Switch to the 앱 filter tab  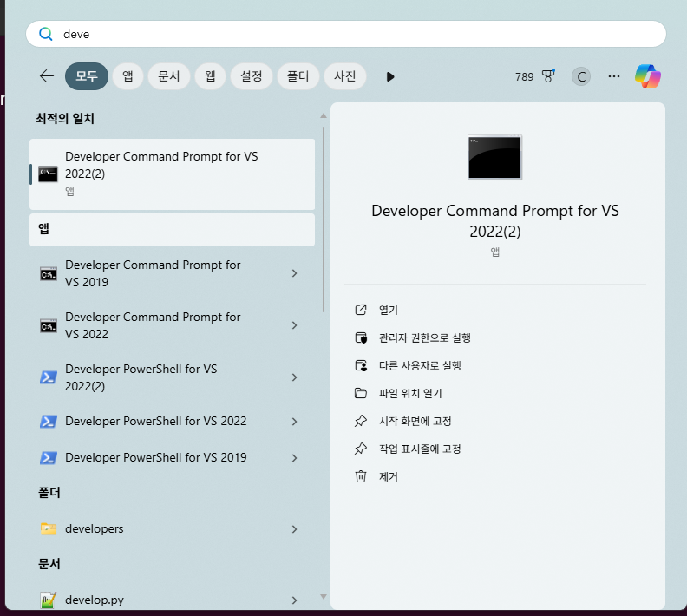tap(128, 76)
